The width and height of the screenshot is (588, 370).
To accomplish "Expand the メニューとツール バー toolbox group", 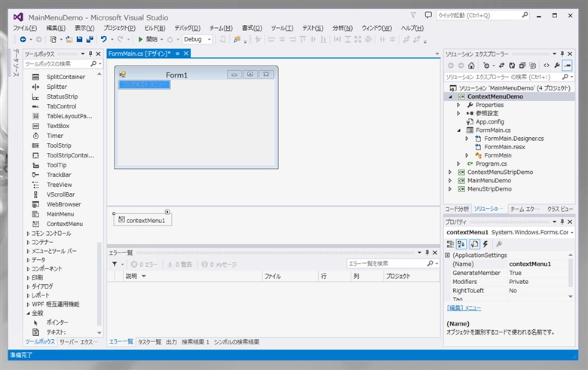I will 28,251.
